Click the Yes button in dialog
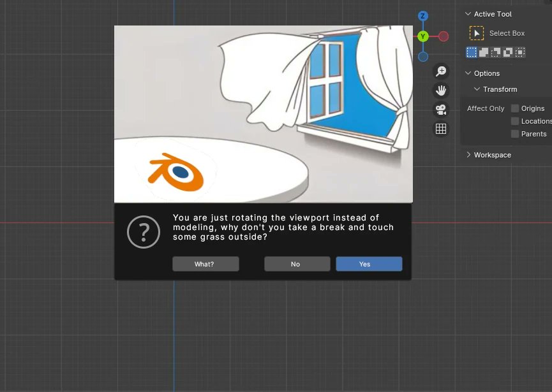Image resolution: width=552 pixels, height=392 pixels. (x=369, y=264)
